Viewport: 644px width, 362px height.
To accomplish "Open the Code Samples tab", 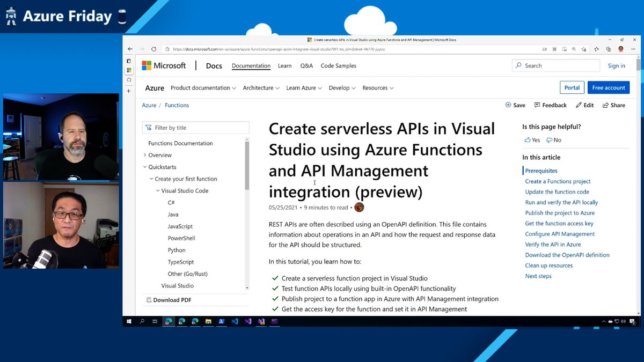I will pos(339,65).
